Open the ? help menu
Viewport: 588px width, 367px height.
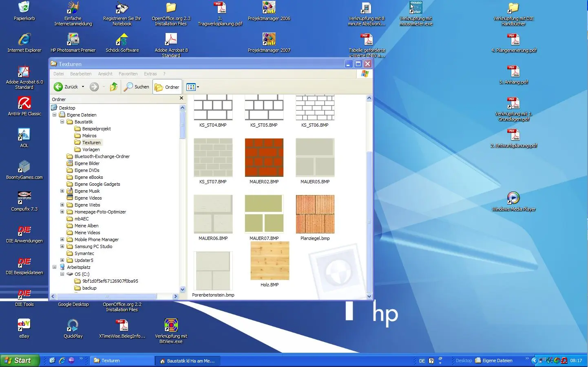164,74
